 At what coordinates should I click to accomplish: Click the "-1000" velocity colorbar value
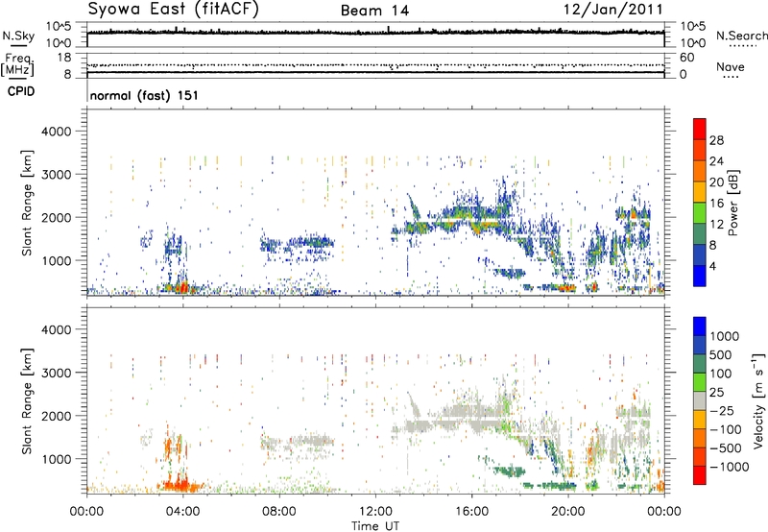coord(729,467)
